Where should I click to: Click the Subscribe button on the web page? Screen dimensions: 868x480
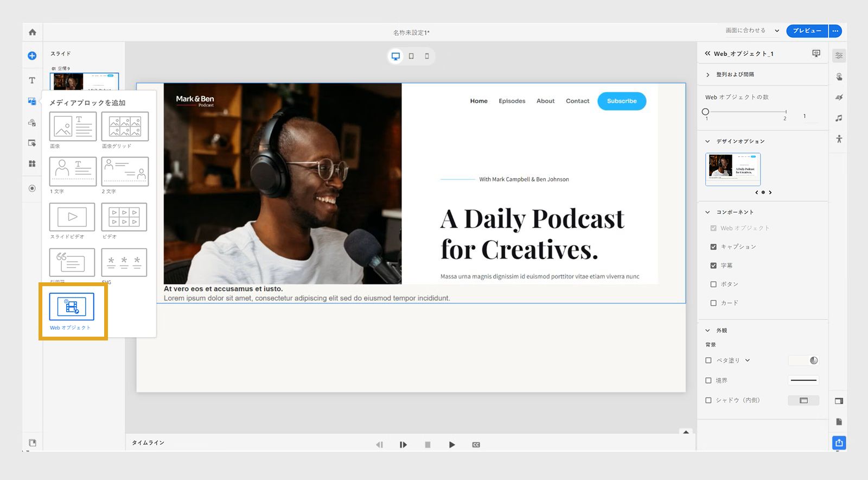tap(622, 101)
